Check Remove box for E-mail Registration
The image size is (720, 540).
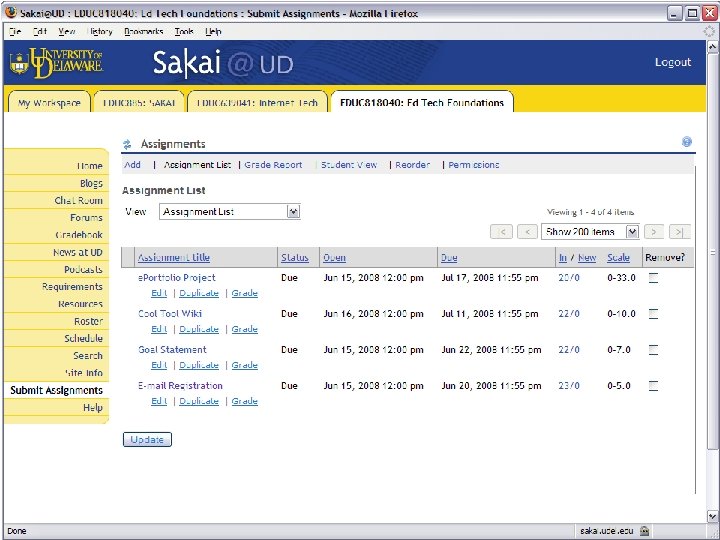point(653,386)
